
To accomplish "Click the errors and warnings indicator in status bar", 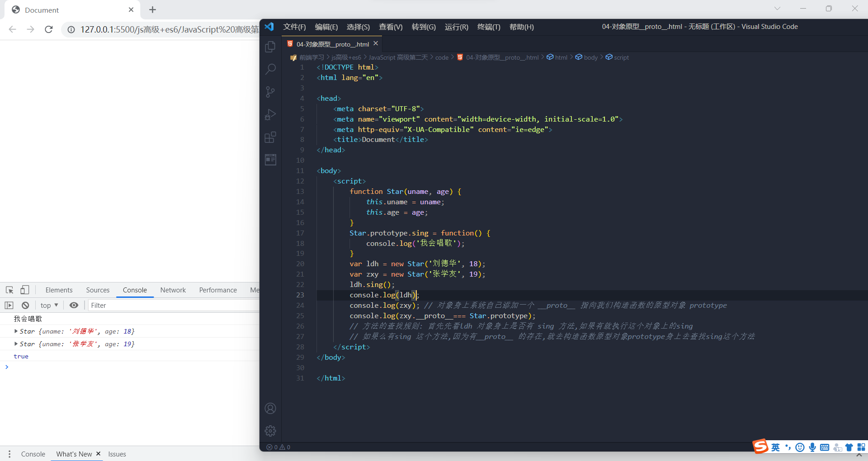I will [278, 447].
